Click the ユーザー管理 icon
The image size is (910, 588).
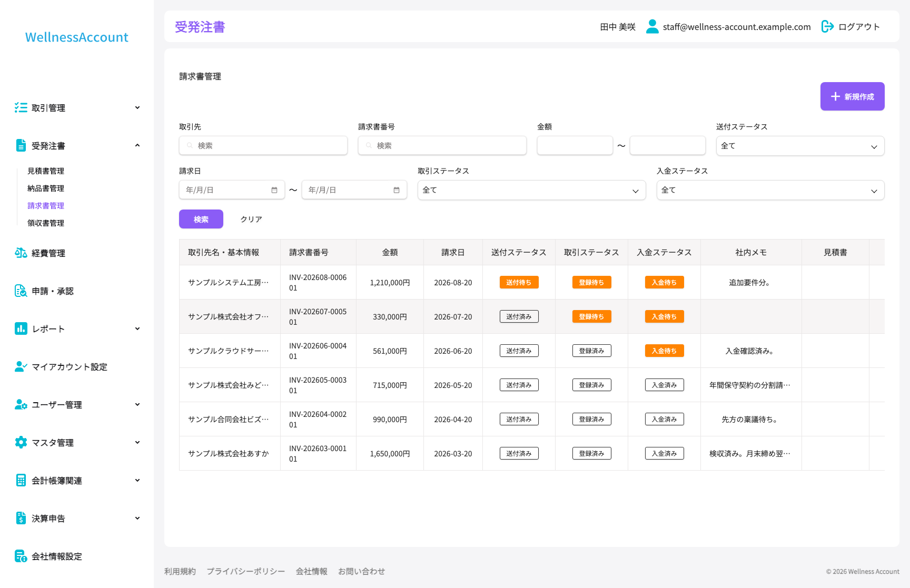[21, 405]
